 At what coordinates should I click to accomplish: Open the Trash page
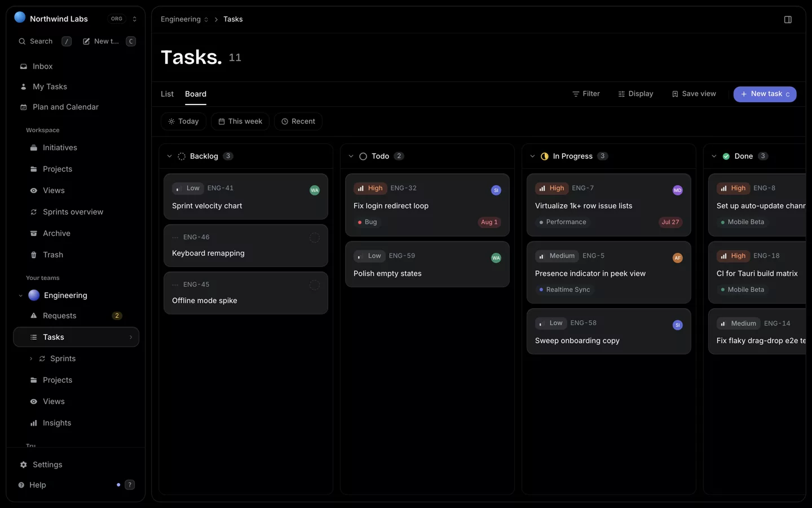pos(76,255)
